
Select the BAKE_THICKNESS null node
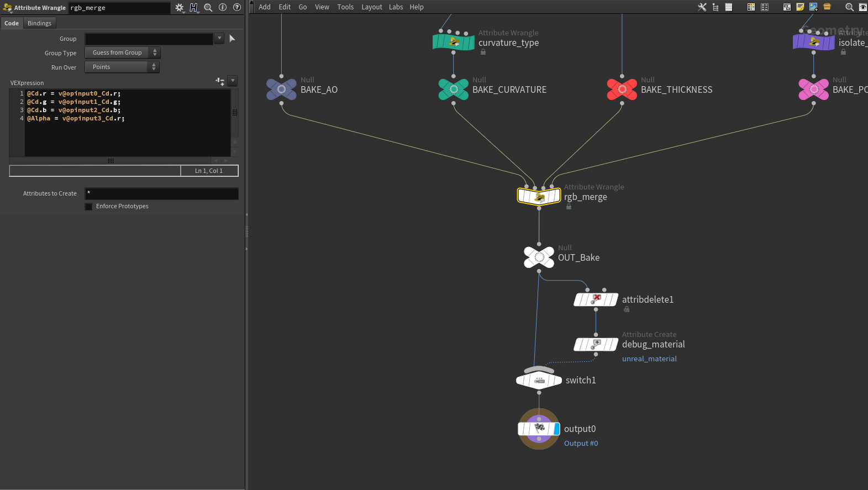click(x=622, y=89)
